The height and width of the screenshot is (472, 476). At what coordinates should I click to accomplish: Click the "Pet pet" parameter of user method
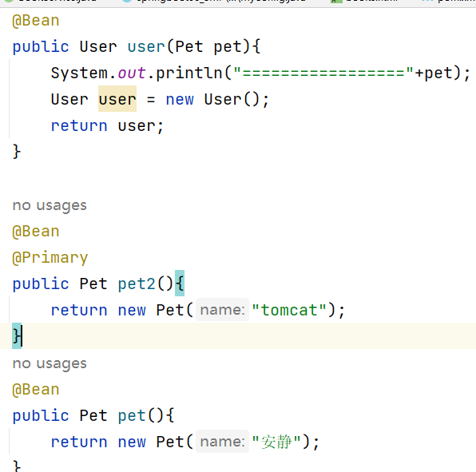click(208, 47)
